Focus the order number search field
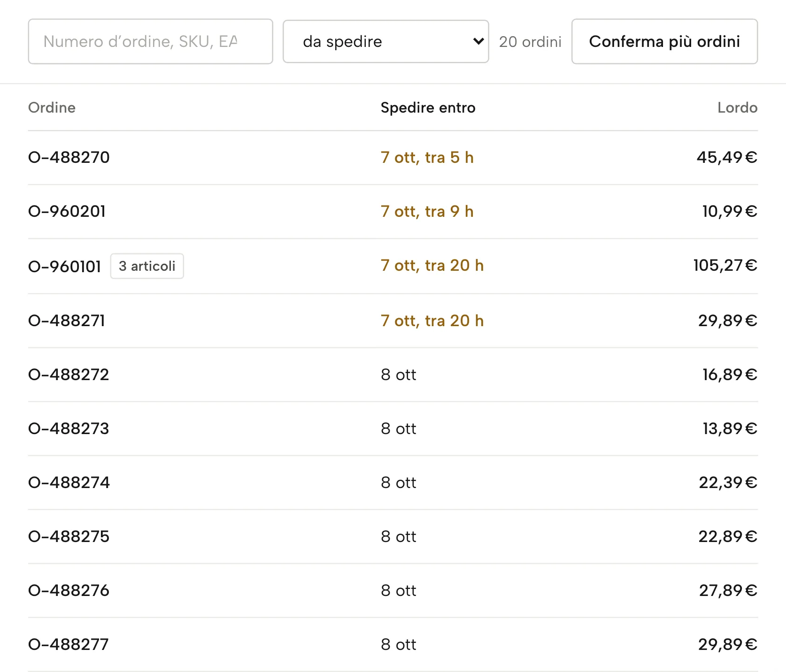Screen dimensions: 786x672 click(150, 41)
